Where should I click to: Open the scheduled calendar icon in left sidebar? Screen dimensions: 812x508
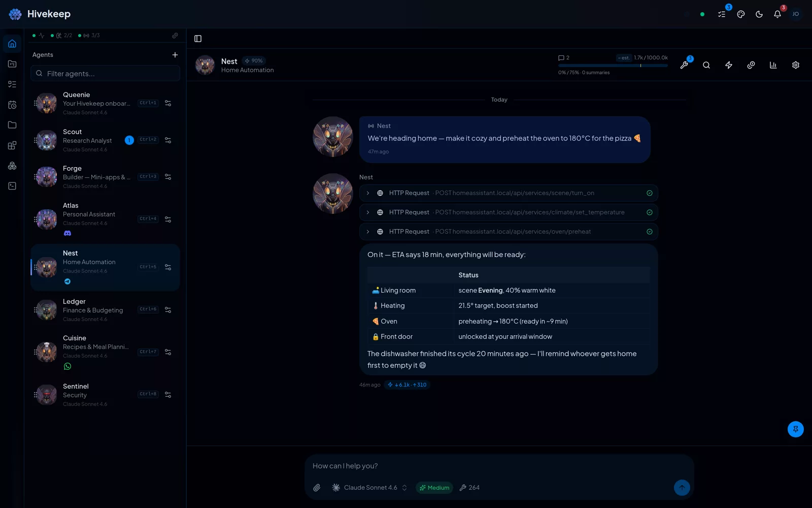pos(12,105)
